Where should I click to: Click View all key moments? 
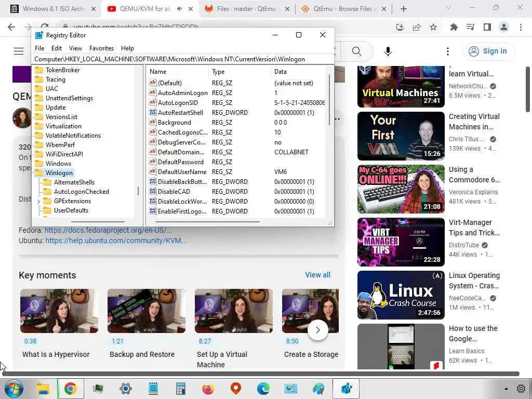[317, 275]
